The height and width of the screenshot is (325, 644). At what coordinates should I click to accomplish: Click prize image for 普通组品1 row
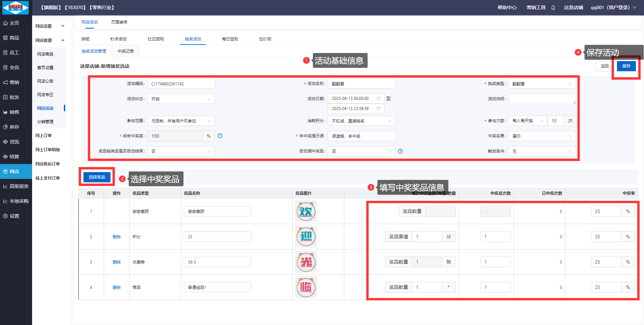306,287
